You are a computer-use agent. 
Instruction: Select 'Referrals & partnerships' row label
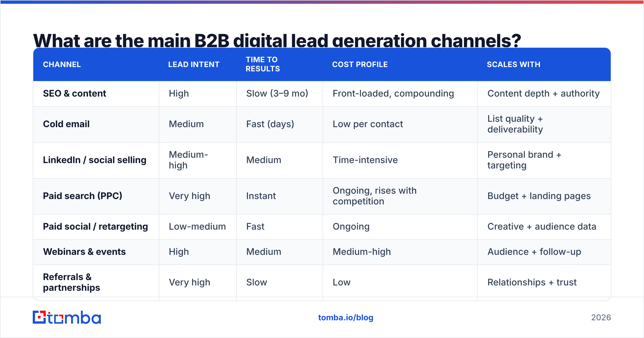point(72,282)
